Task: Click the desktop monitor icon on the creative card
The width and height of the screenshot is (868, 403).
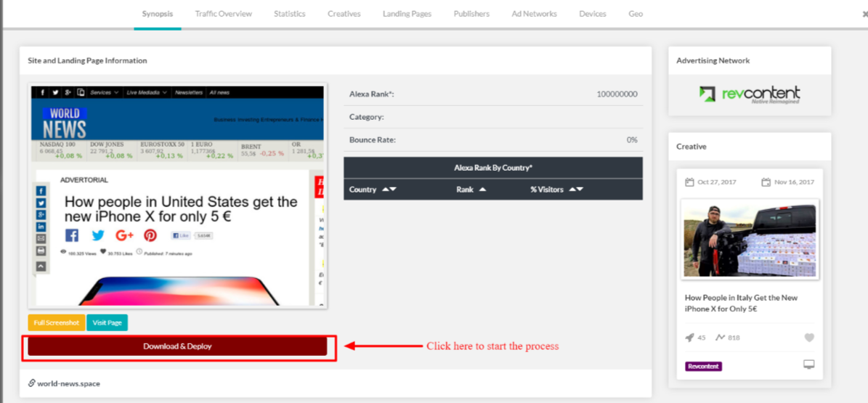Action: (808, 365)
